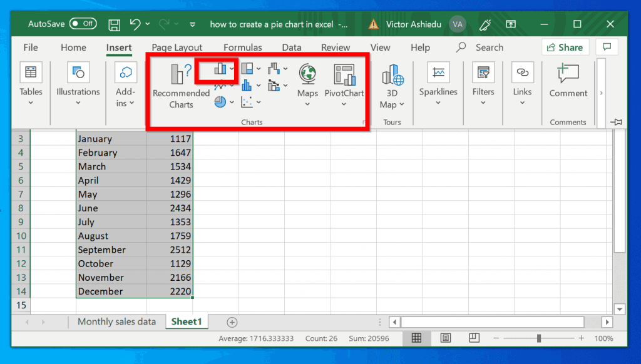
Task: Click the Insert Statistic Chart histogram icon
Action: coord(247,86)
